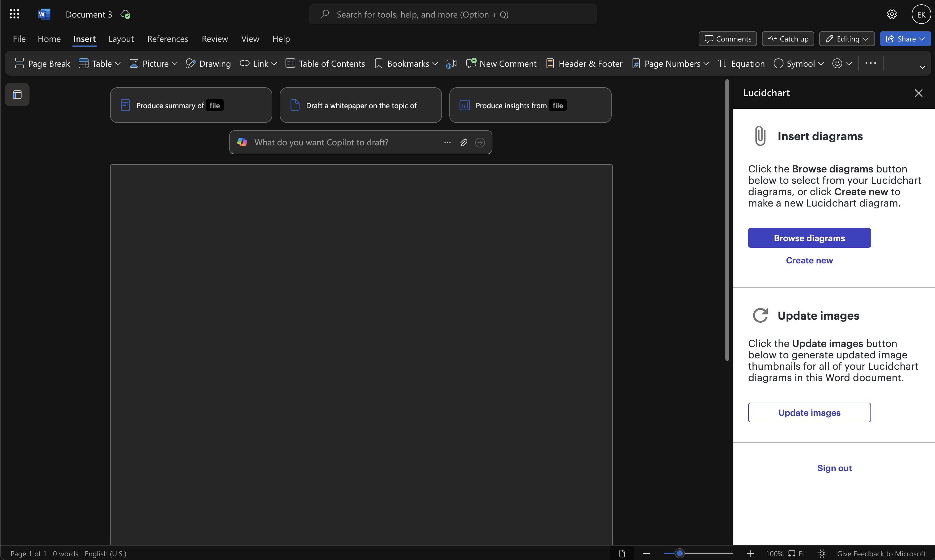935x560 pixels.
Task: Click the Word app icon
Action: (44, 14)
